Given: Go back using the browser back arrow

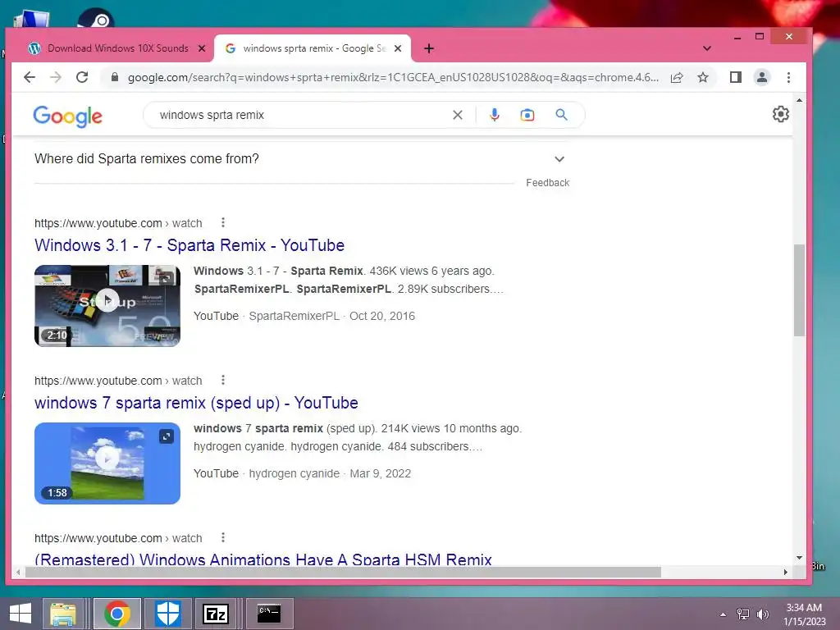Looking at the screenshot, I should click(x=30, y=77).
